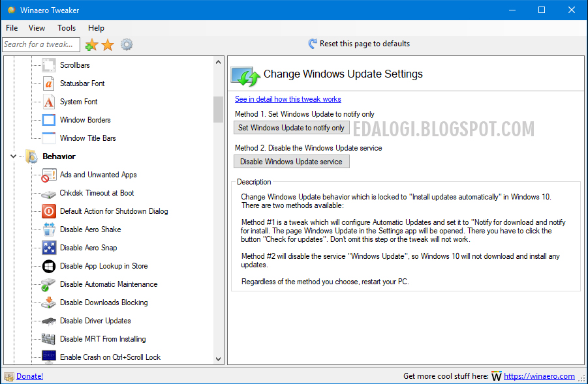Click Disable Windows Update service button
This screenshot has width=588, height=384.
coord(291,162)
